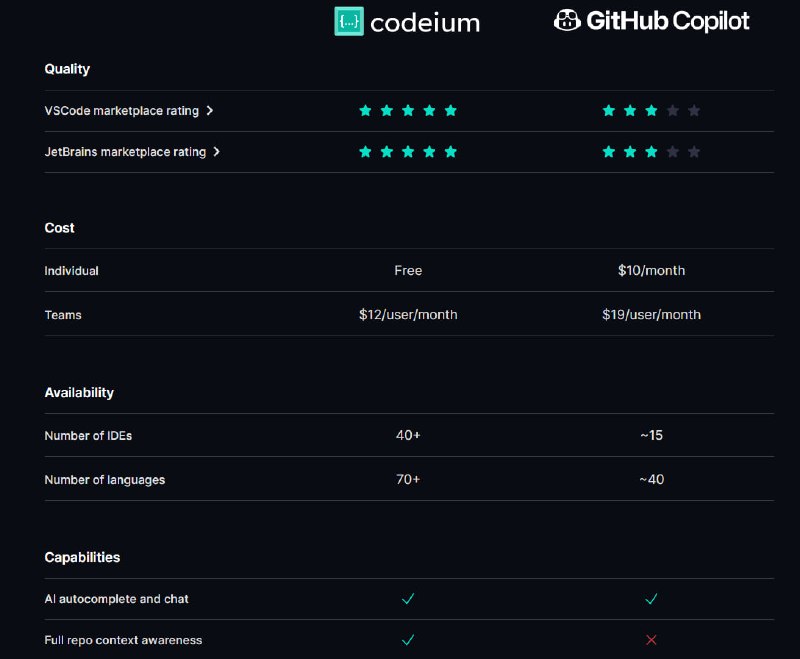Click the Number of IDEs row label
The width and height of the screenshot is (800, 659).
pyautogui.click(x=88, y=436)
